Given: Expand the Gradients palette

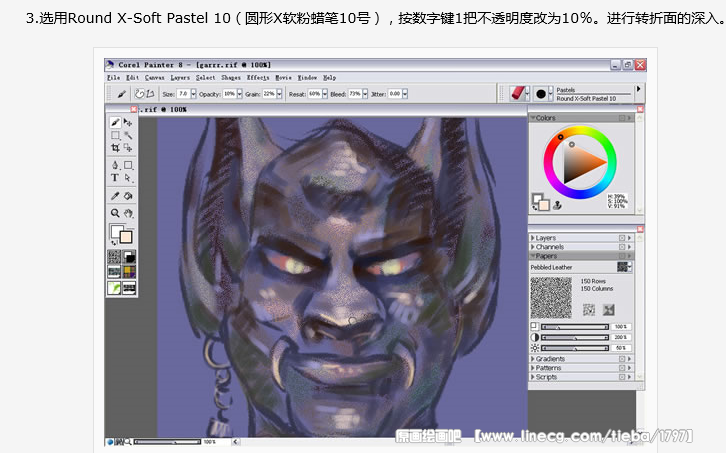Looking at the screenshot, I should pos(532,359).
